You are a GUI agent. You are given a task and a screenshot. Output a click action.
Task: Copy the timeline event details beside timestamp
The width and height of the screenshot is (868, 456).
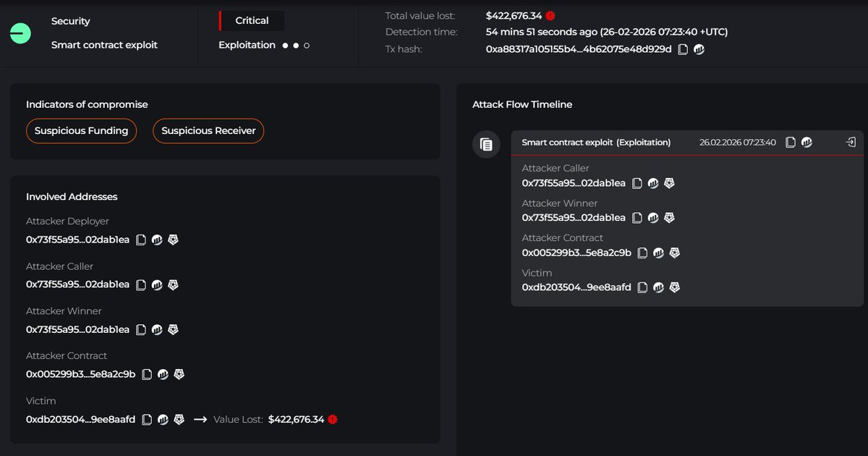click(x=791, y=143)
